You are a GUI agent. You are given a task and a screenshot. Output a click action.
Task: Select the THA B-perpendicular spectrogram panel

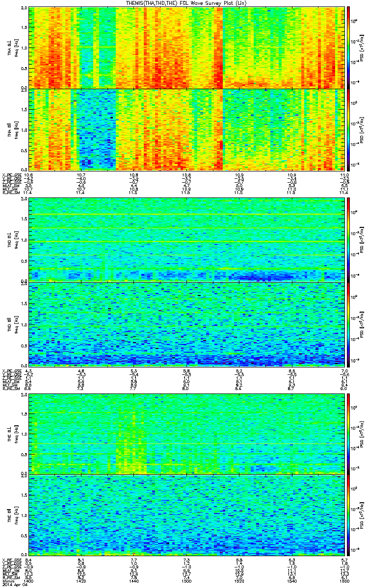point(186,47)
